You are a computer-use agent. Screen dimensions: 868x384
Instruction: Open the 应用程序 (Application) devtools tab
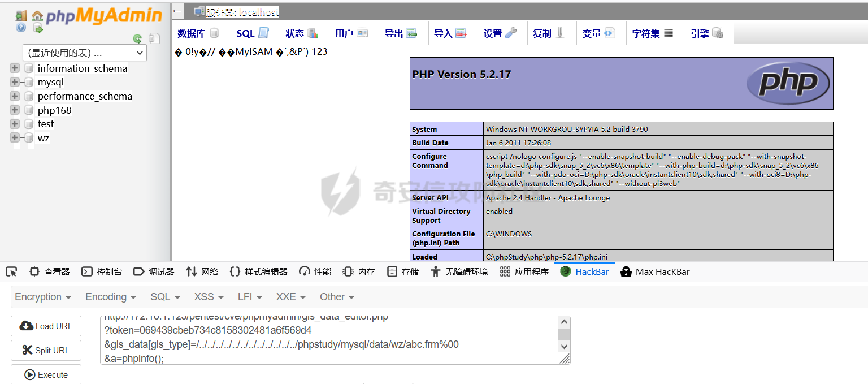(524, 271)
